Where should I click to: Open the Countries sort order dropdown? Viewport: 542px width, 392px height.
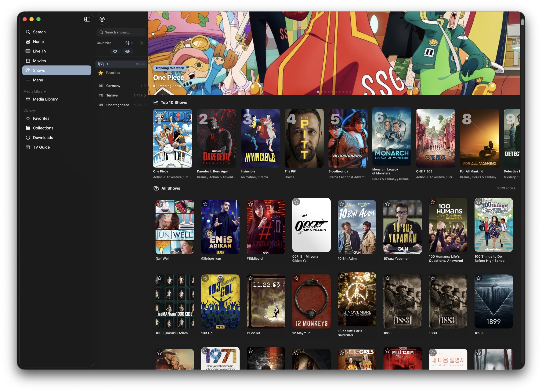129,43
